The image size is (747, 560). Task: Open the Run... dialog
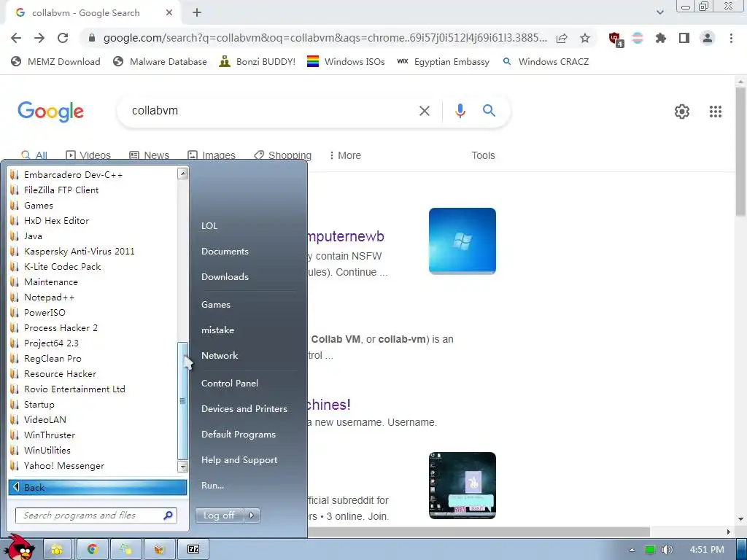212,485
